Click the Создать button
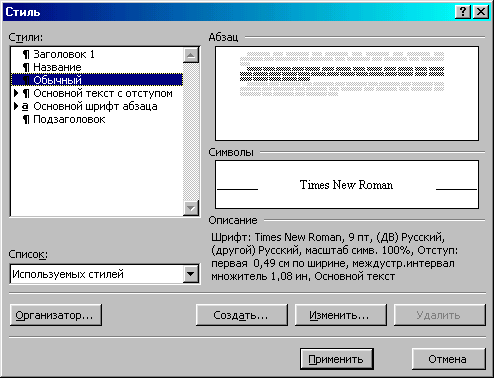Image resolution: width=494 pixels, height=378 pixels. pos(242,315)
